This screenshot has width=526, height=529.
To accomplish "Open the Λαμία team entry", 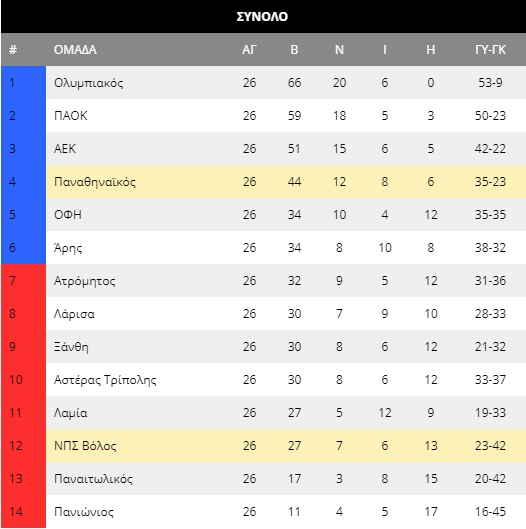I will point(71,413).
